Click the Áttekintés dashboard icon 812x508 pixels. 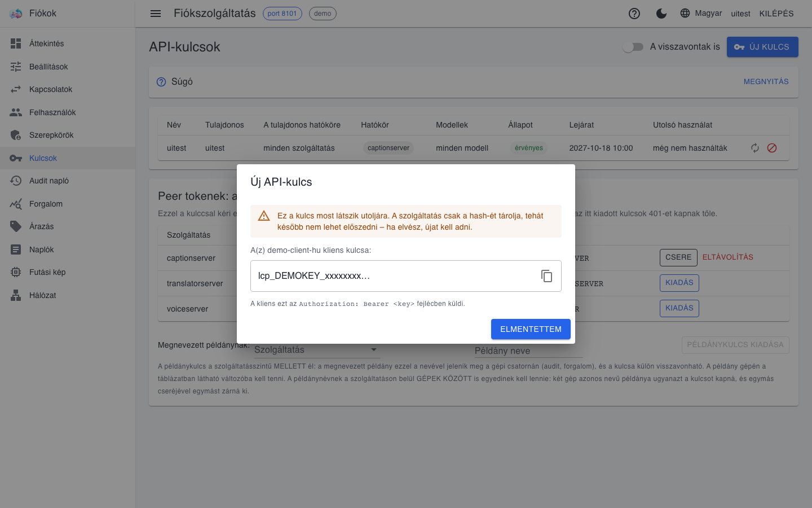(16, 43)
